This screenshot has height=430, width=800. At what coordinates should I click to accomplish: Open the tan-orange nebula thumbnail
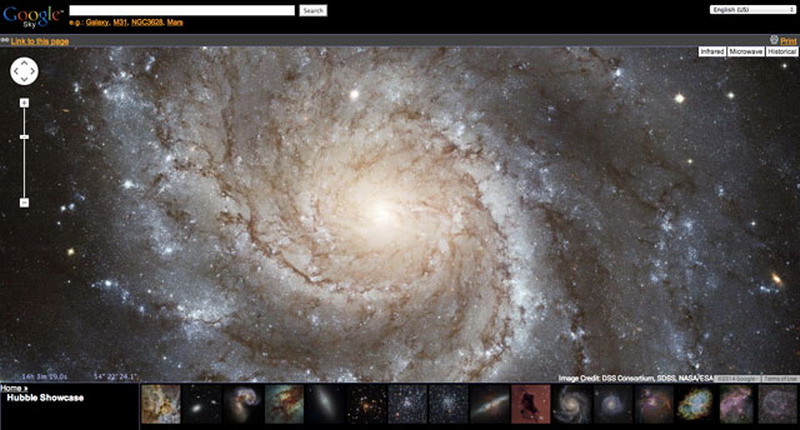(x=161, y=404)
